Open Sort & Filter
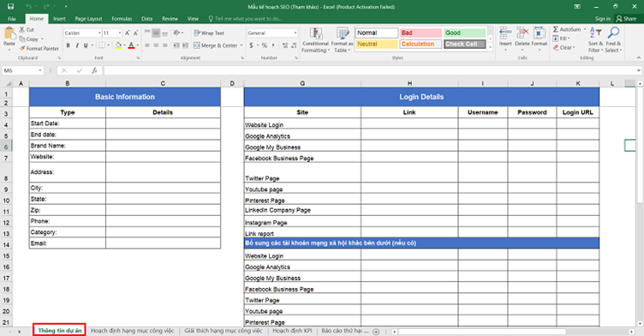The height and width of the screenshot is (336, 644). pos(595,39)
